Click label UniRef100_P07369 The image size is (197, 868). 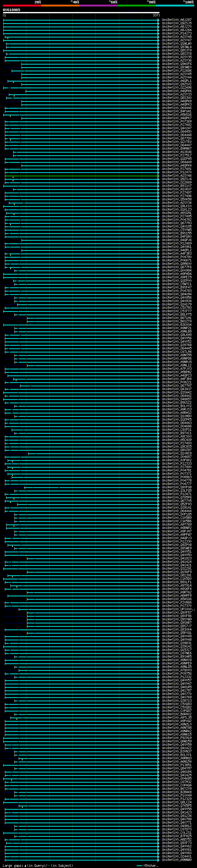[176, 121]
